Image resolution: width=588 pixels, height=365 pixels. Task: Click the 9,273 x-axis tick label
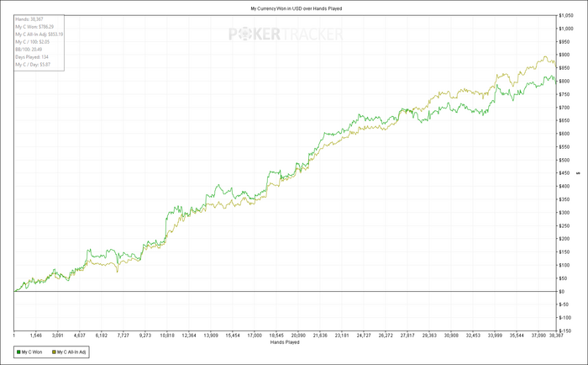pos(145,336)
